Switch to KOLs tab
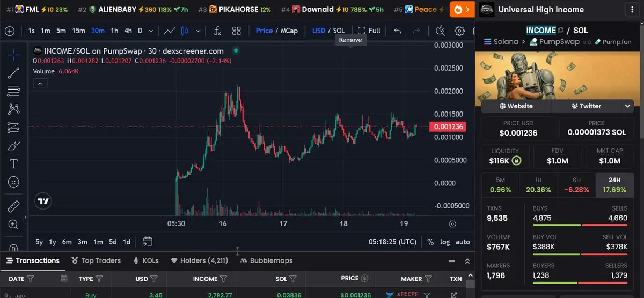Viewport: 644px width, 298px height. 146,260
